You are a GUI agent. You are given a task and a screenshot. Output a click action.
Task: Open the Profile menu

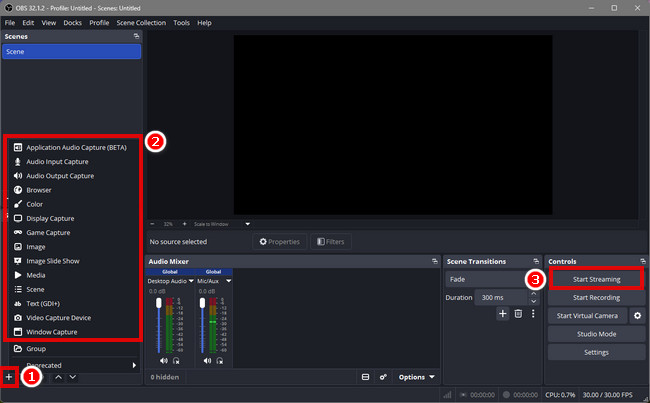(x=99, y=22)
